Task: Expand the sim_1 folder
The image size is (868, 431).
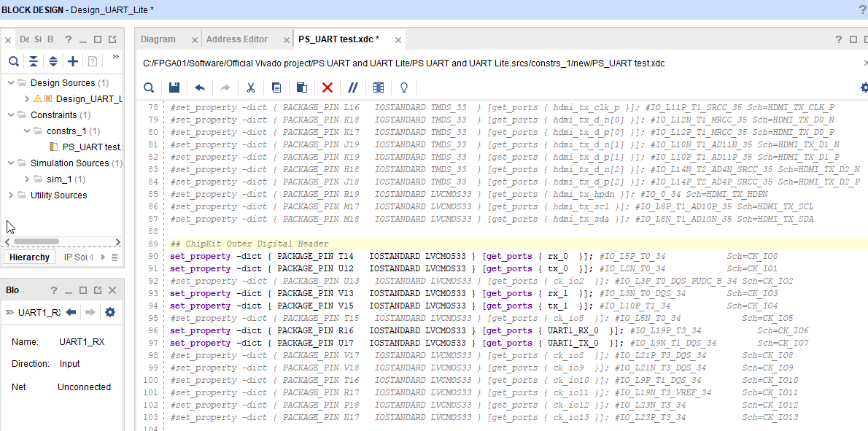Action: click(x=27, y=179)
